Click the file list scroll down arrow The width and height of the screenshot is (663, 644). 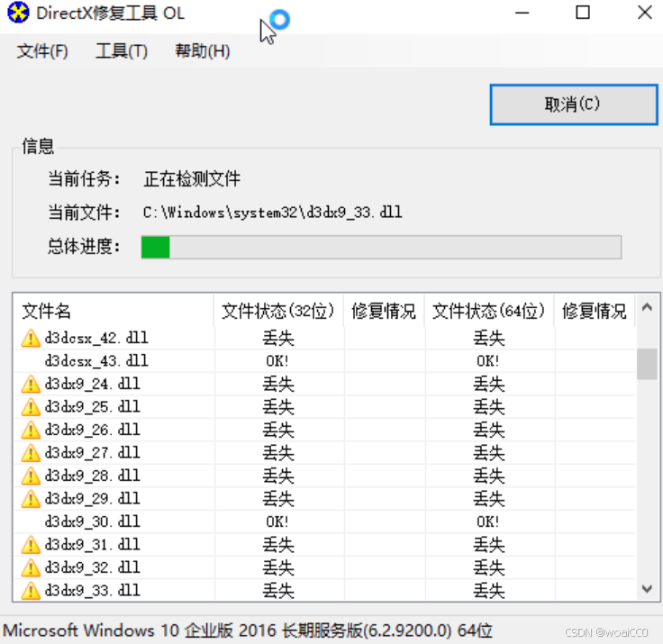pyautogui.click(x=647, y=588)
